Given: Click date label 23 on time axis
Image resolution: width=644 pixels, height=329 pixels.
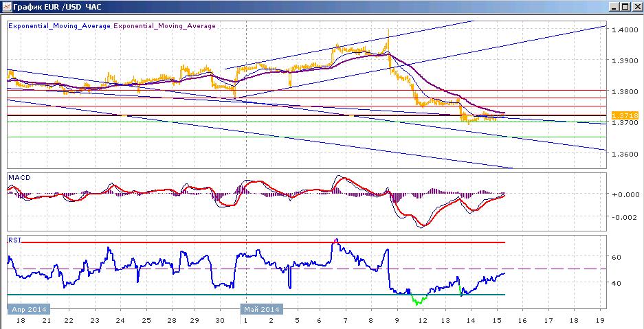Looking at the screenshot, I should (95, 320).
